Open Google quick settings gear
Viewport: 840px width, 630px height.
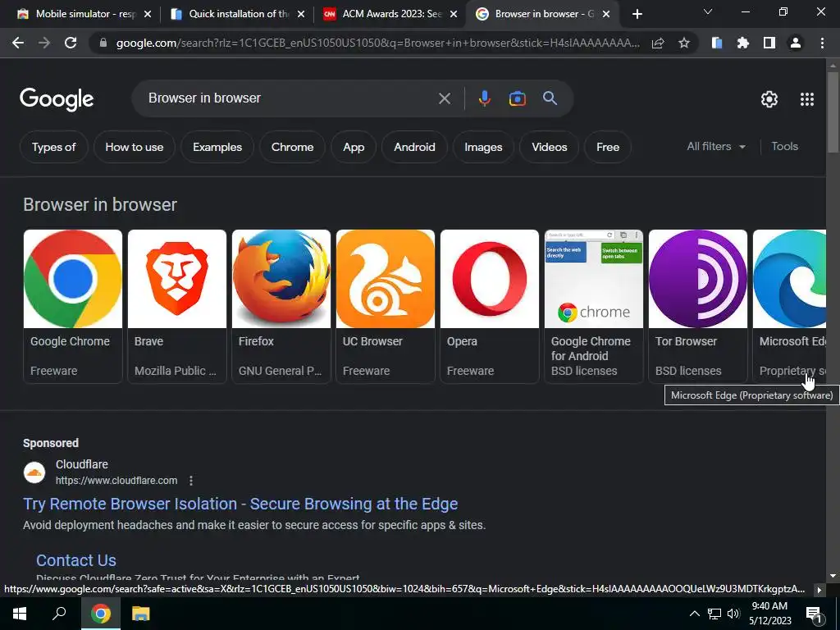[769, 99]
